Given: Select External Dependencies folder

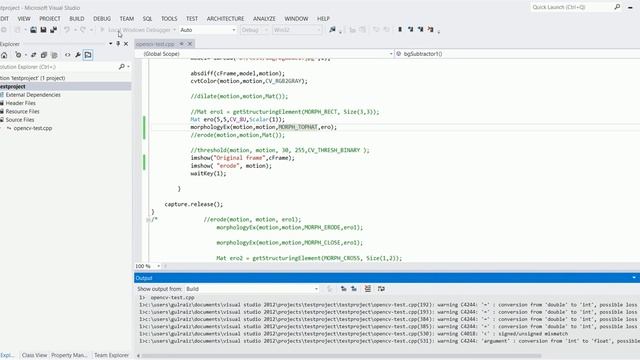Looking at the screenshot, I should pyautogui.click(x=33, y=95).
